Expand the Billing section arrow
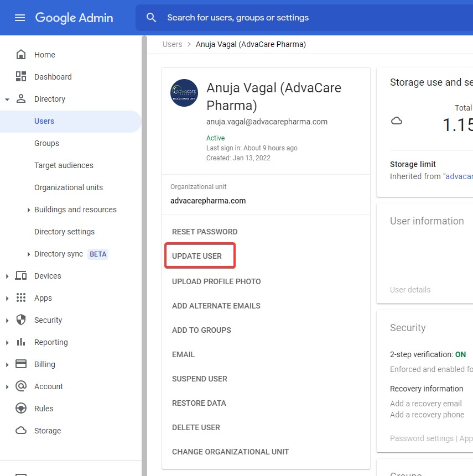Image resolution: width=473 pixels, height=476 pixels. pos(7,364)
